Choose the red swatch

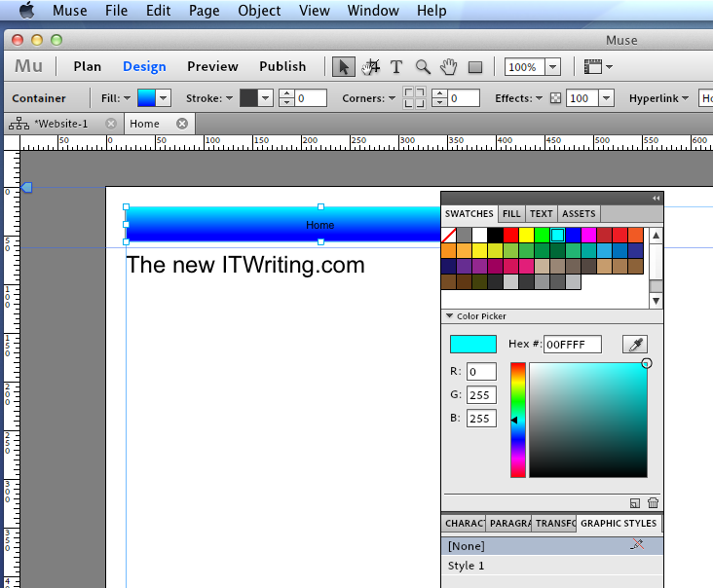coord(510,235)
